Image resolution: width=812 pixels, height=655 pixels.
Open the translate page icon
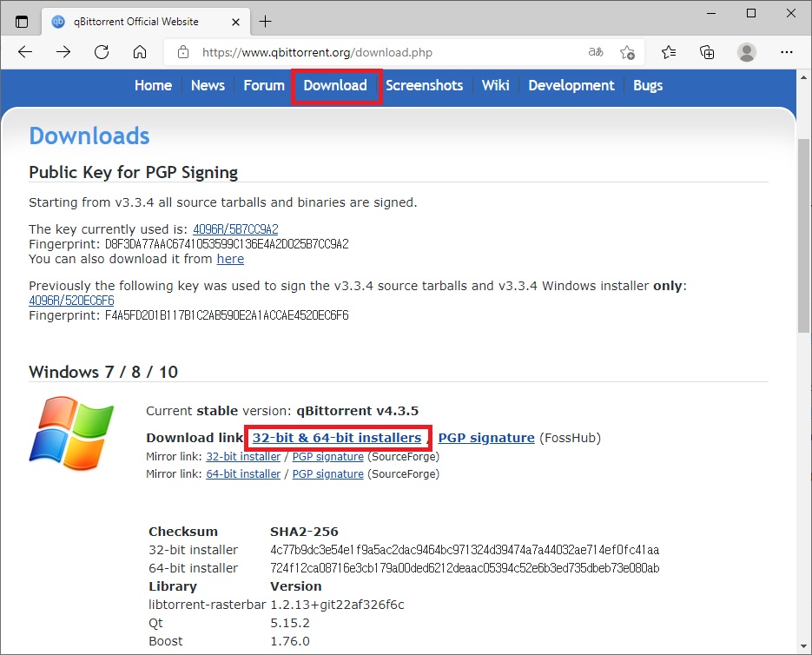click(x=596, y=52)
